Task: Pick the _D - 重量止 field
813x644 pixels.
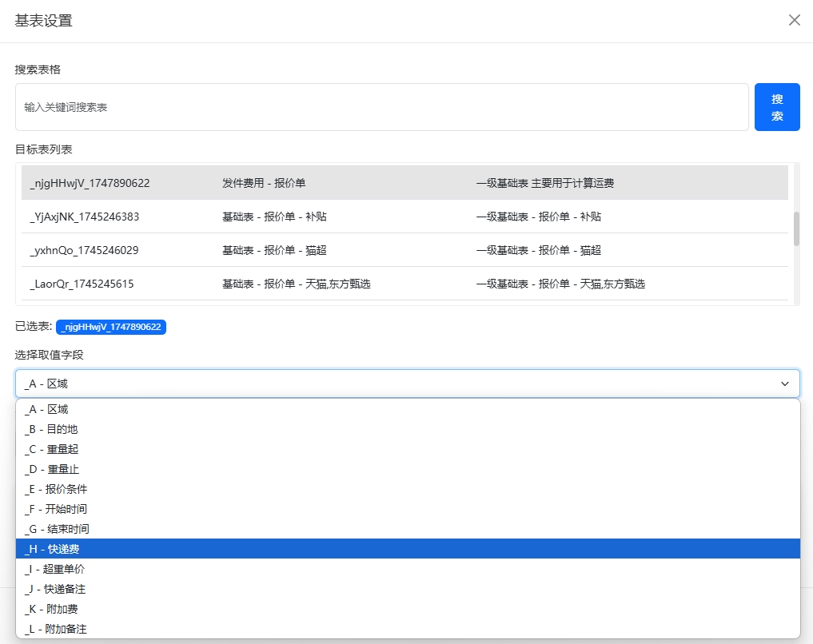Action: 51,469
